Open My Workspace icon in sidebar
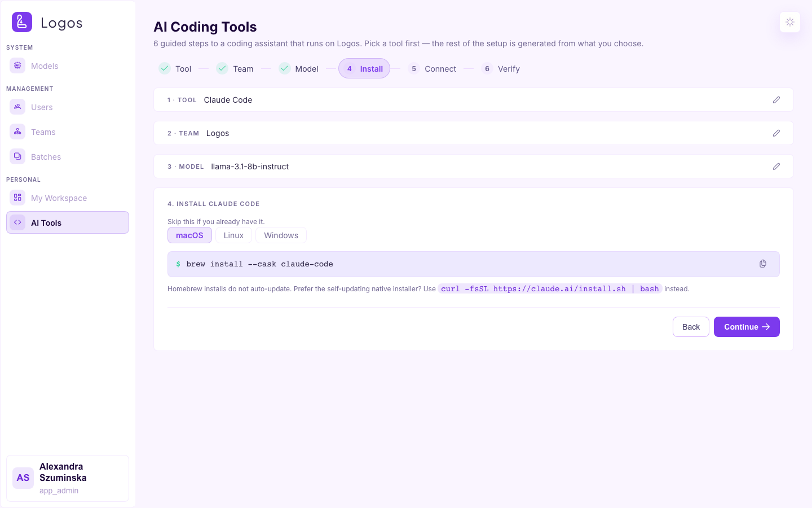This screenshot has width=812, height=508. click(x=17, y=198)
